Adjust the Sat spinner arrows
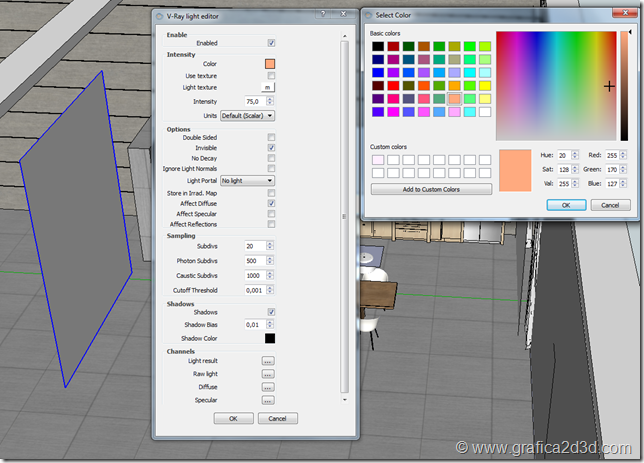 pos(575,169)
